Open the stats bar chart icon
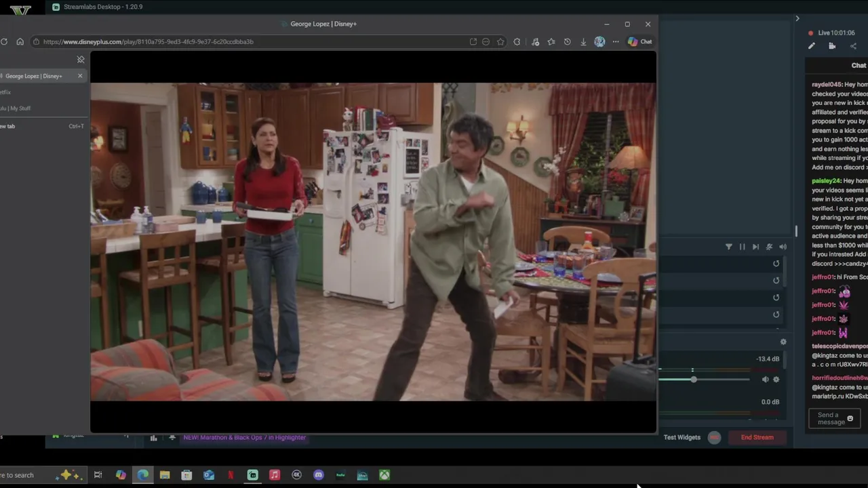868x488 pixels. tap(153, 438)
